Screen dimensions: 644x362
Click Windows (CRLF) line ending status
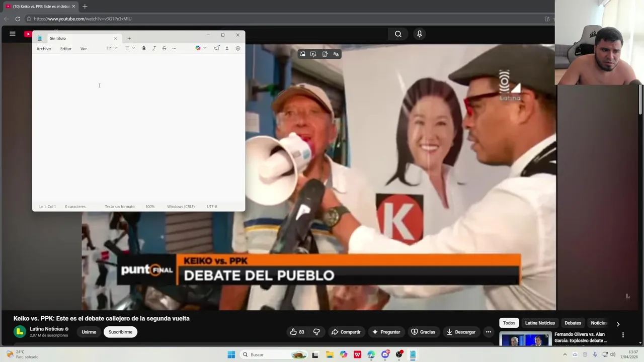tap(181, 207)
